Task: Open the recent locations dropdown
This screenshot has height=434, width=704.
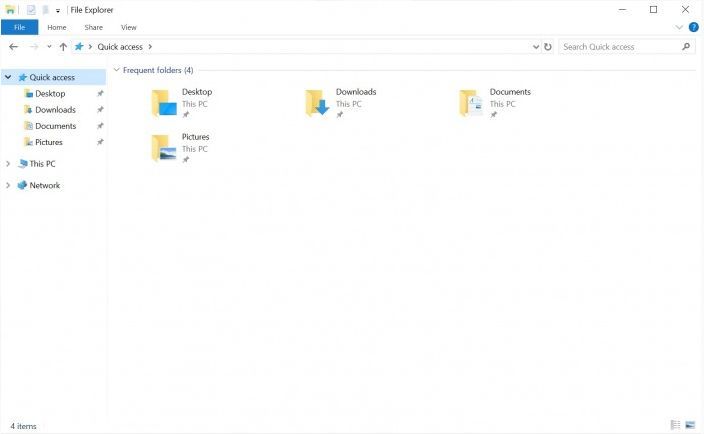Action: [x=49, y=47]
